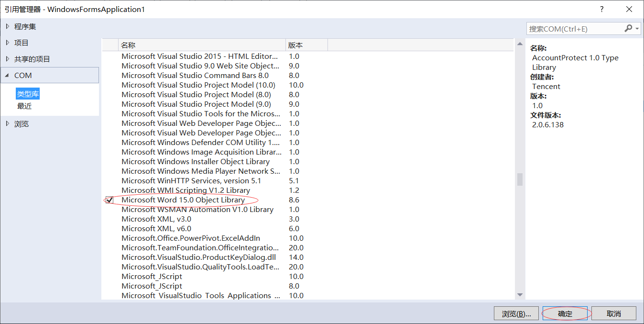Select Microsoft Visual Studio Tools for the Micros... row
The image size is (644, 324).
[307, 114]
